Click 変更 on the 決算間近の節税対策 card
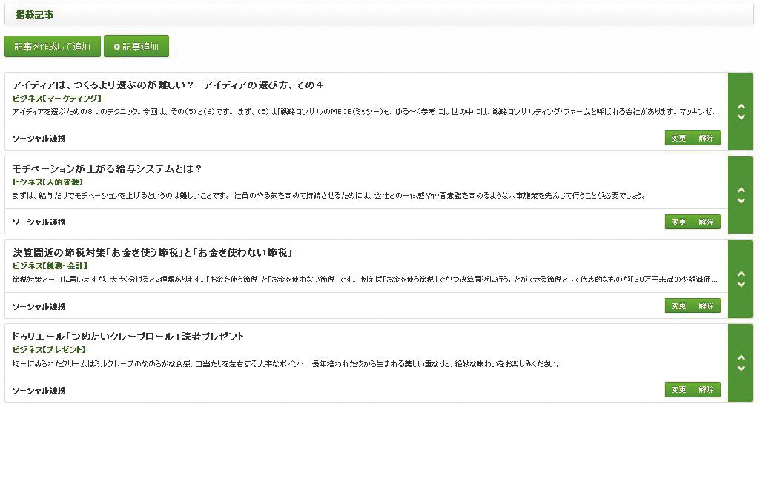This screenshot has width=760, height=480. click(679, 306)
